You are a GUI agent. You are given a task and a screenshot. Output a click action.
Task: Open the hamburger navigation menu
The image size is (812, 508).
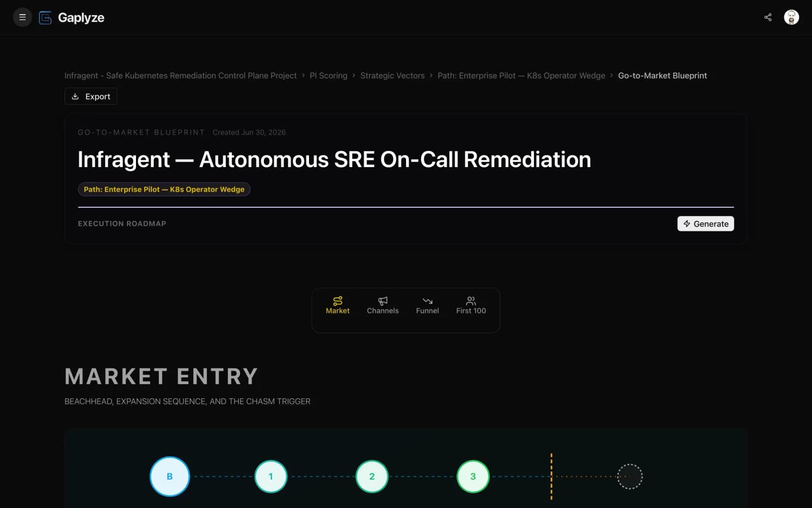pyautogui.click(x=22, y=17)
